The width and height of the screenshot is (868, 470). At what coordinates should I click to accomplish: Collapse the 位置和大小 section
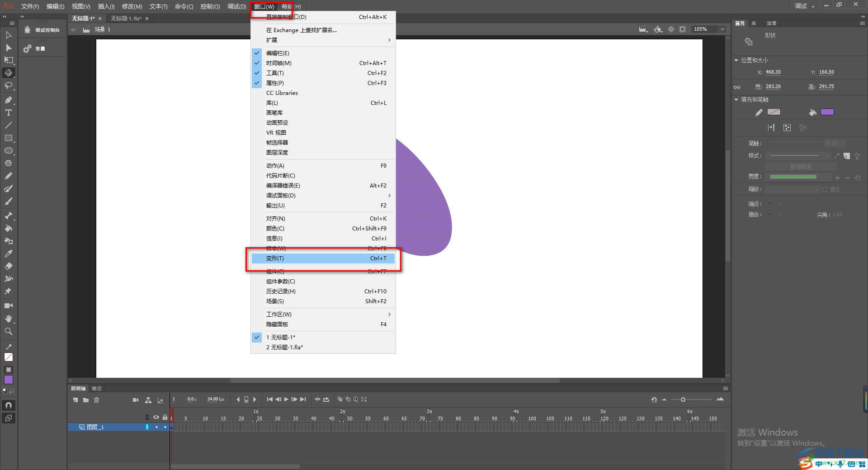click(736, 60)
